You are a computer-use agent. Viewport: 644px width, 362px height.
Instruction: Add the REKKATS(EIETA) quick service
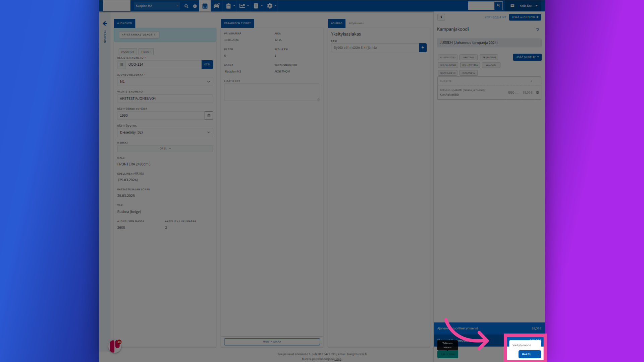click(447, 73)
